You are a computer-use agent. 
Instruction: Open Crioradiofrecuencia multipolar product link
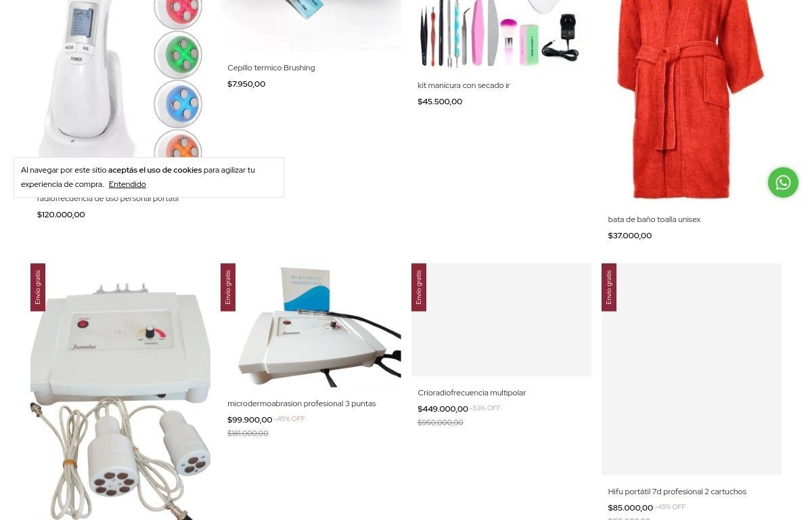(x=472, y=393)
